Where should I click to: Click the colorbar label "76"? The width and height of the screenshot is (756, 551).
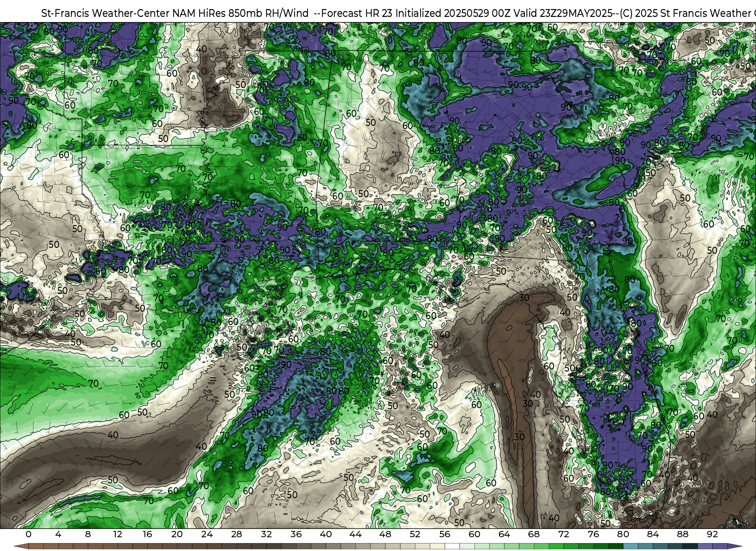tap(593, 534)
